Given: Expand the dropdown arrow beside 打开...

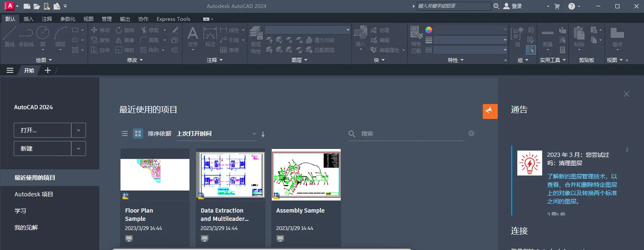Looking at the screenshot, I should 78,130.
